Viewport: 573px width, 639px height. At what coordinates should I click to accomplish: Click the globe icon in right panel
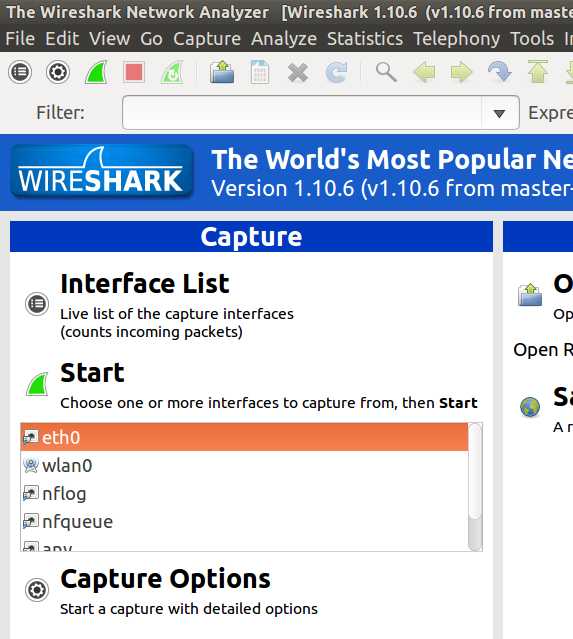tap(530, 407)
